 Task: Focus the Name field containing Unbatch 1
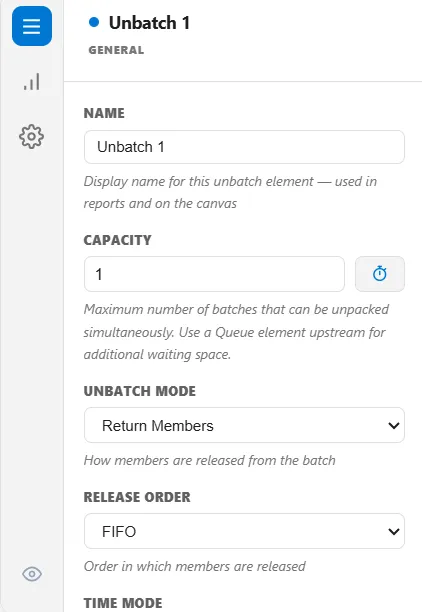point(244,147)
